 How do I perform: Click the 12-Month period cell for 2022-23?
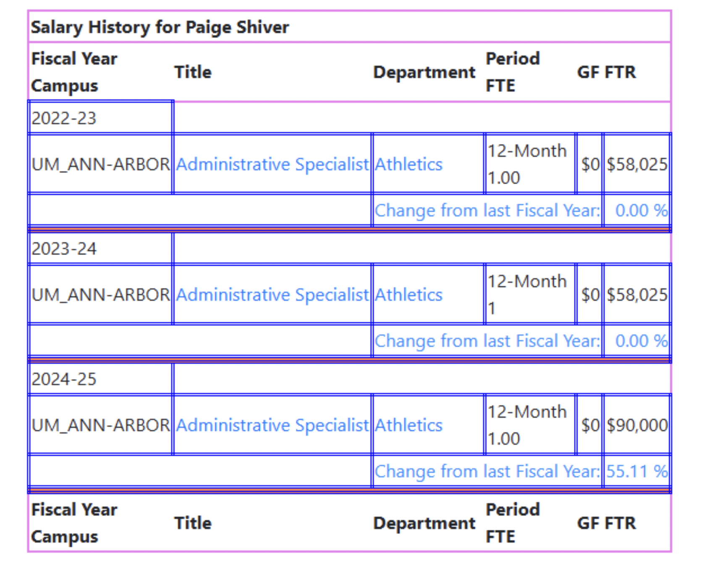527,151
